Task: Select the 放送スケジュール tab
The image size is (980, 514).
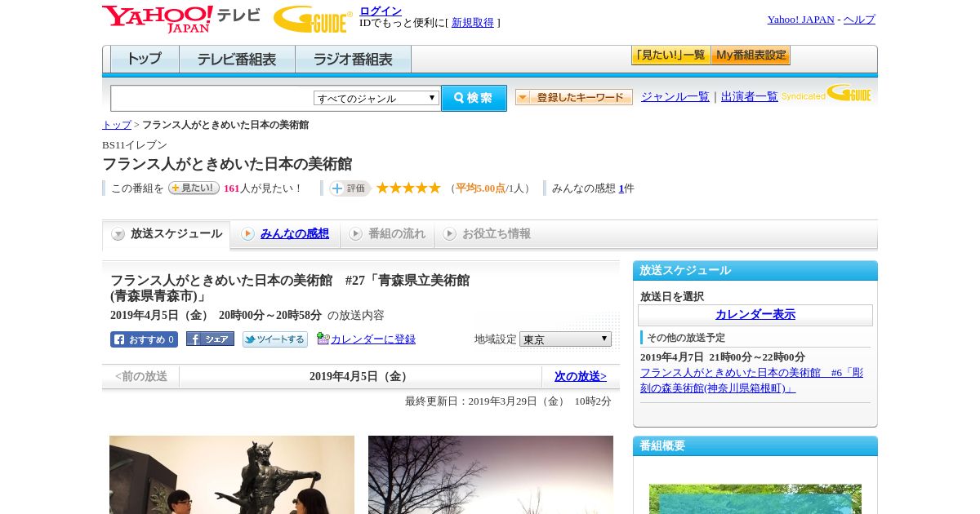Action: click(167, 234)
